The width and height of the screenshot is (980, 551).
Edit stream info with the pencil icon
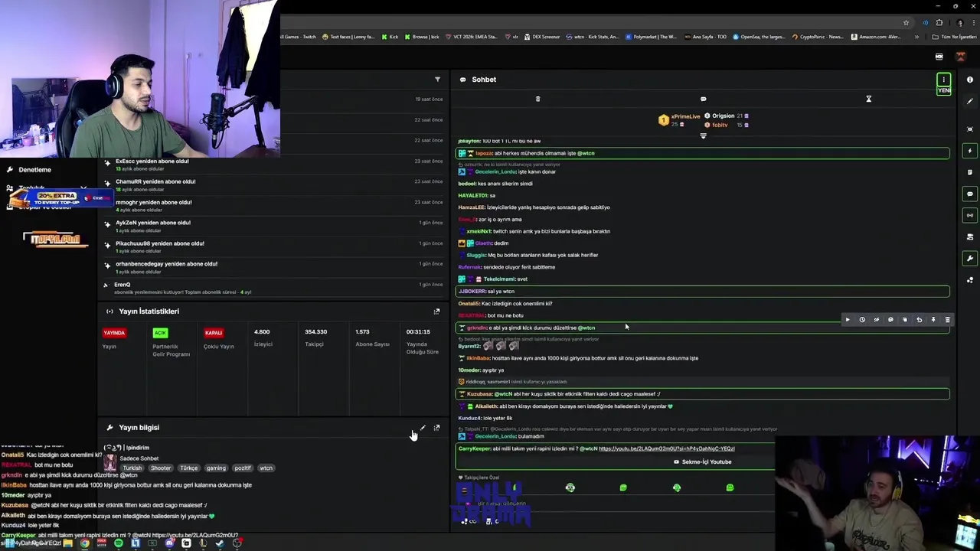click(423, 428)
